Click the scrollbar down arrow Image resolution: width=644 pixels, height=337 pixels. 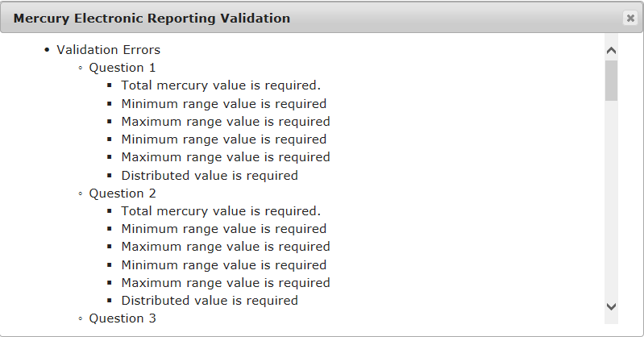[611, 306]
